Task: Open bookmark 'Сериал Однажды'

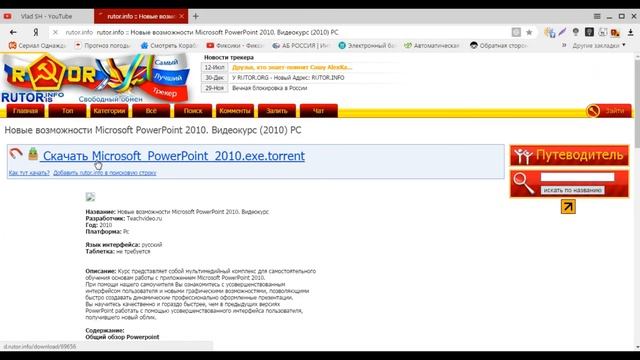Action: (x=37, y=46)
